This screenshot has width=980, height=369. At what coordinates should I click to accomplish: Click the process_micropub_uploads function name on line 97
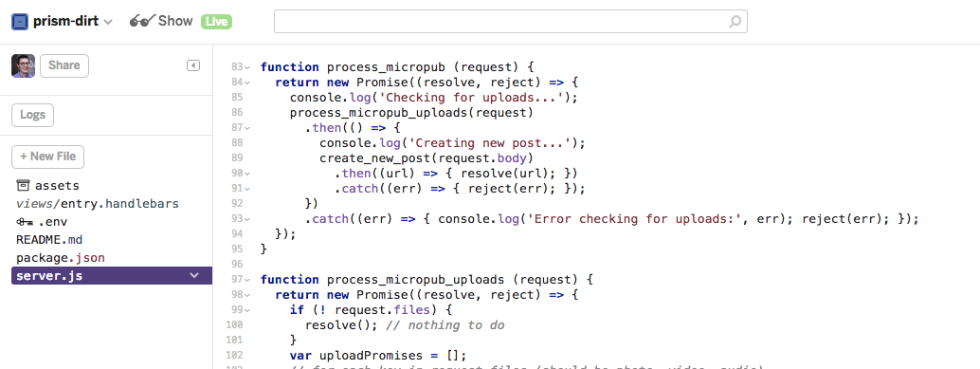416,280
